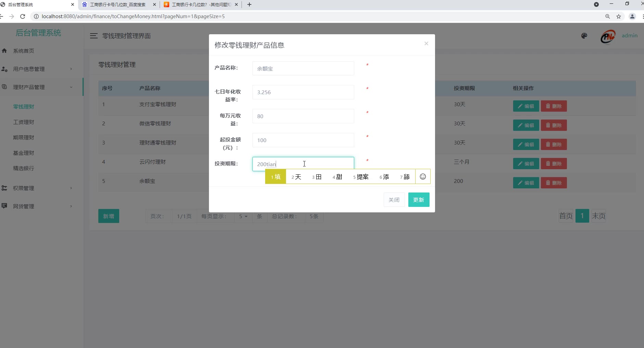This screenshot has height=348, width=644.
Task: Click 删除 for 云闪付理财 row
Action: click(554, 164)
